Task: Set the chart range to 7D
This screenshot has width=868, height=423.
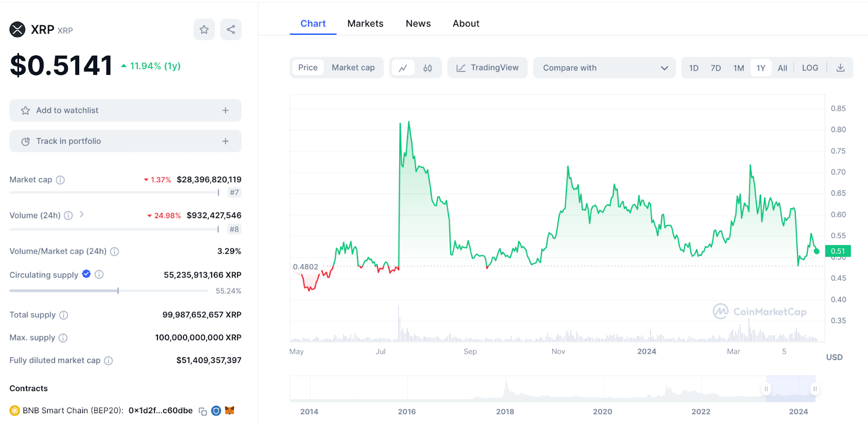Action: point(716,68)
